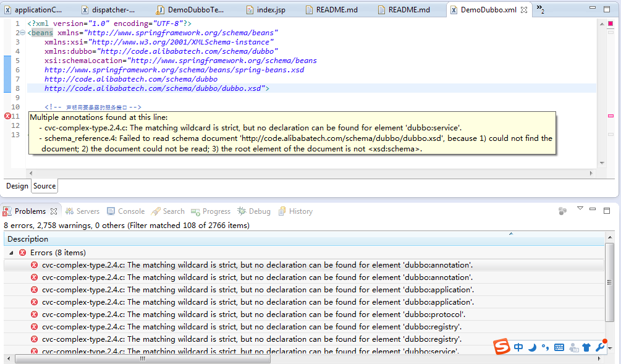Sort by the Description column header

coord(304,239)
